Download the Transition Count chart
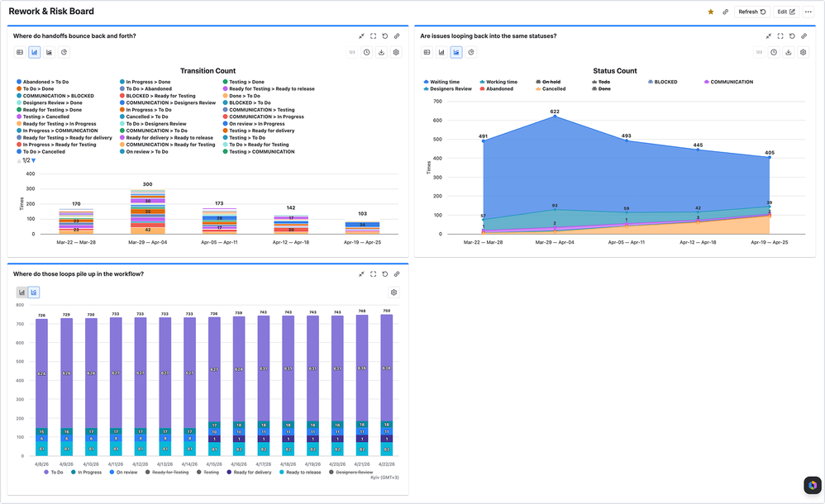Viewport: 825px width, 504px height. point(381,52)
